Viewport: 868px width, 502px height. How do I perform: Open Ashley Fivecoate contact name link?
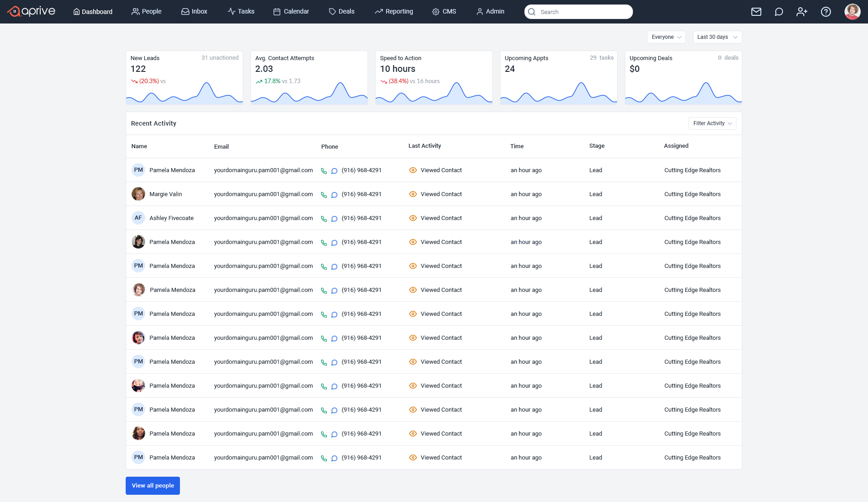coord(171,218)
